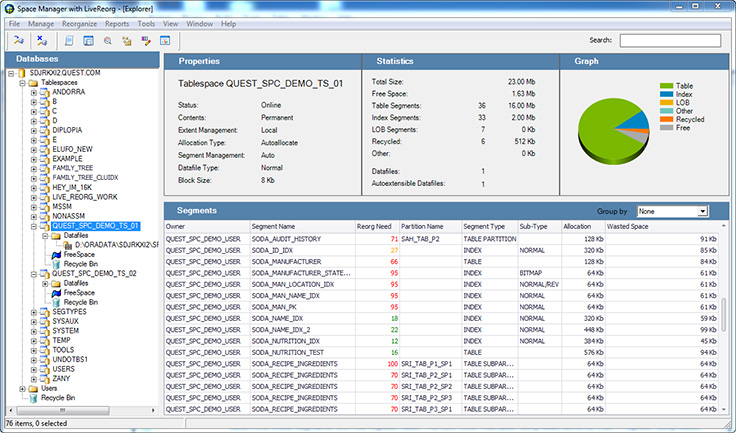Screen dimensions: 736x433
Task: Click inside the Search input field
Action: (670, 40)
